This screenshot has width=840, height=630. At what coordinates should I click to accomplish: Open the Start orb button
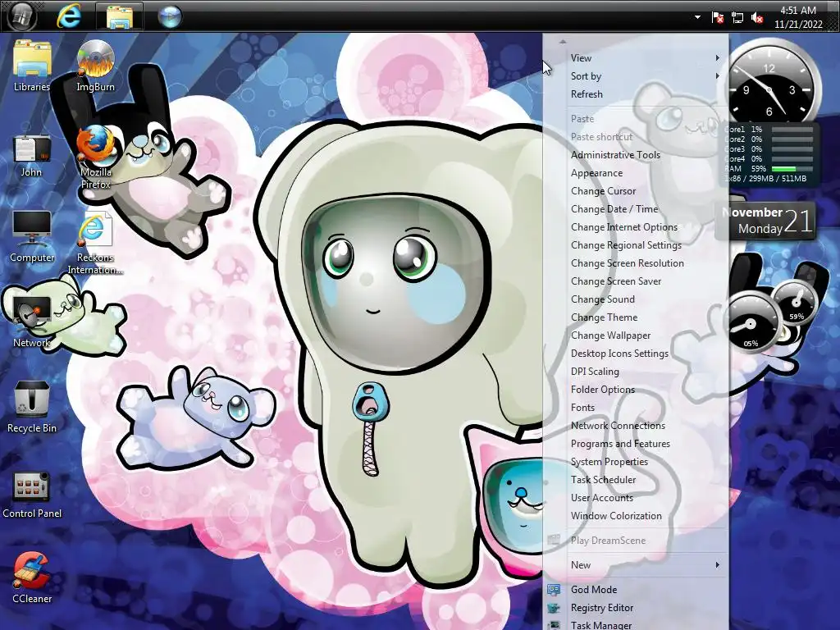tap(21, 16)
